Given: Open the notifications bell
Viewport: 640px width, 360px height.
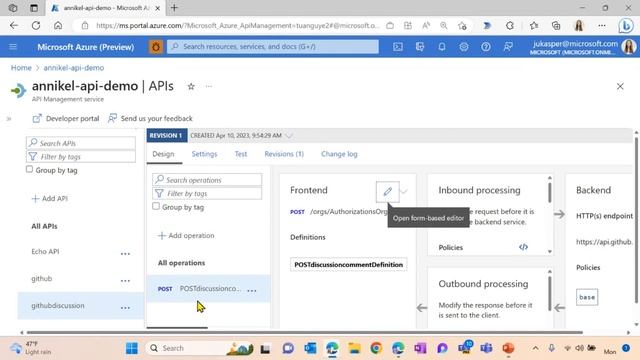Looking at the screenshot, I should (x=442, y=47).
